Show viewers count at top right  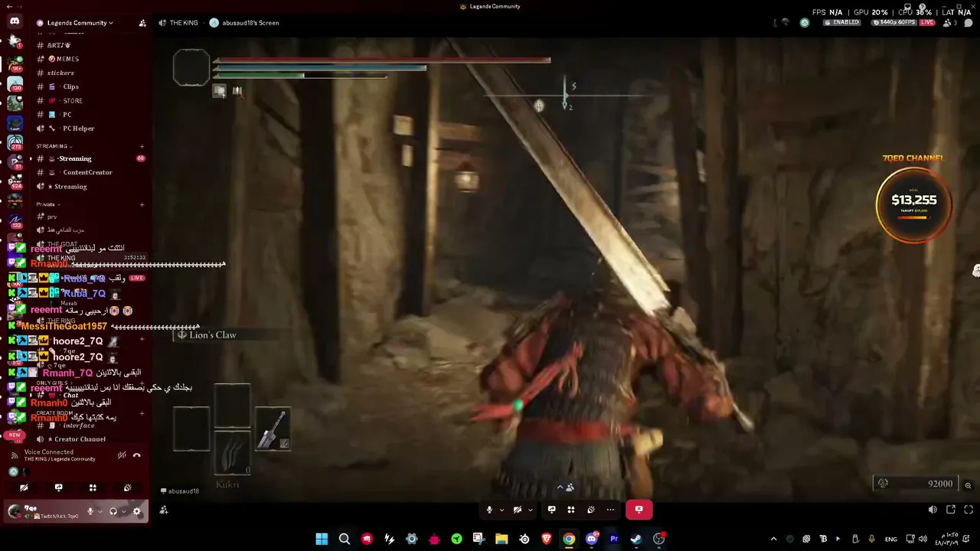(x=950, y=23)
